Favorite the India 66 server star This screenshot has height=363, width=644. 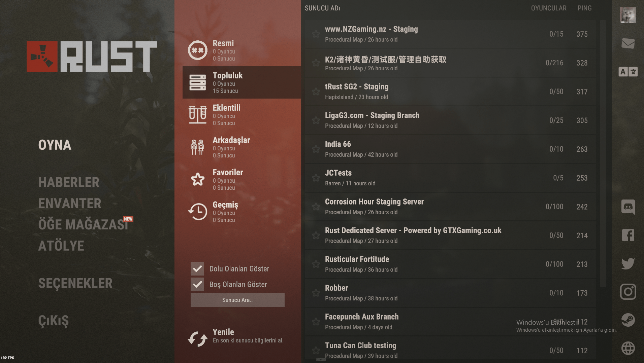(x=316, y=149)
